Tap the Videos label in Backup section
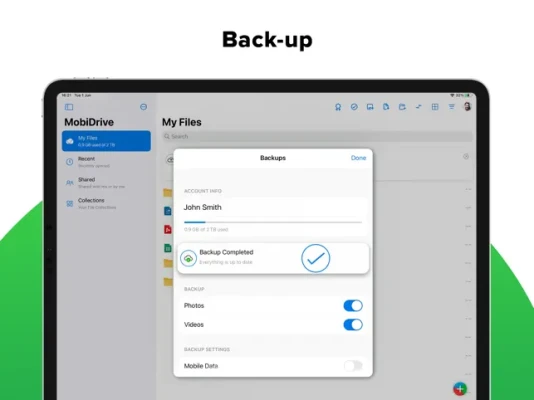 pos(193,325)
